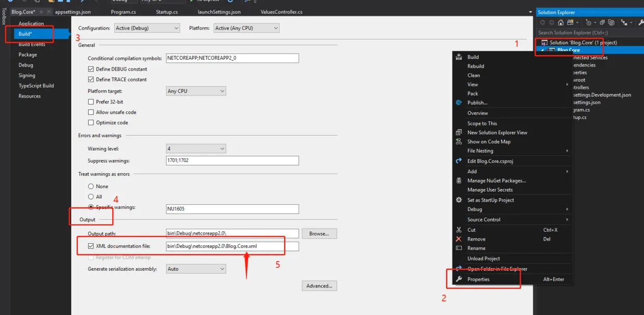Click the pin icon on the Blog.Core* tab
The width and height of the screenshot is (644, 315).
[x=41, y=12]
